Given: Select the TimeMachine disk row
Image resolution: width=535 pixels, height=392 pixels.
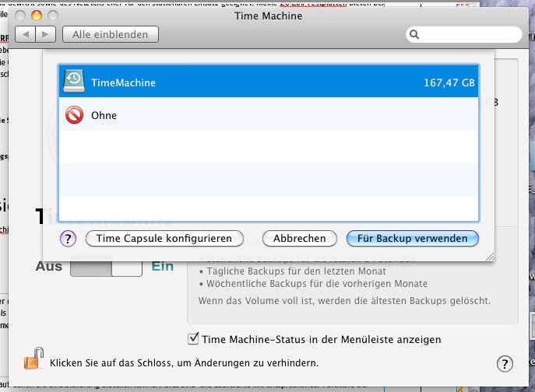Looking at the screenshot, I should (269, 81).
